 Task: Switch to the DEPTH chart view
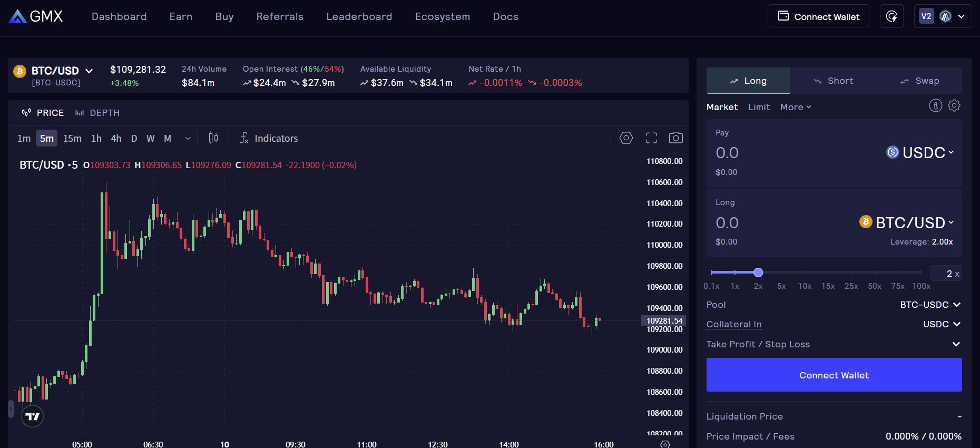point(97,113)
